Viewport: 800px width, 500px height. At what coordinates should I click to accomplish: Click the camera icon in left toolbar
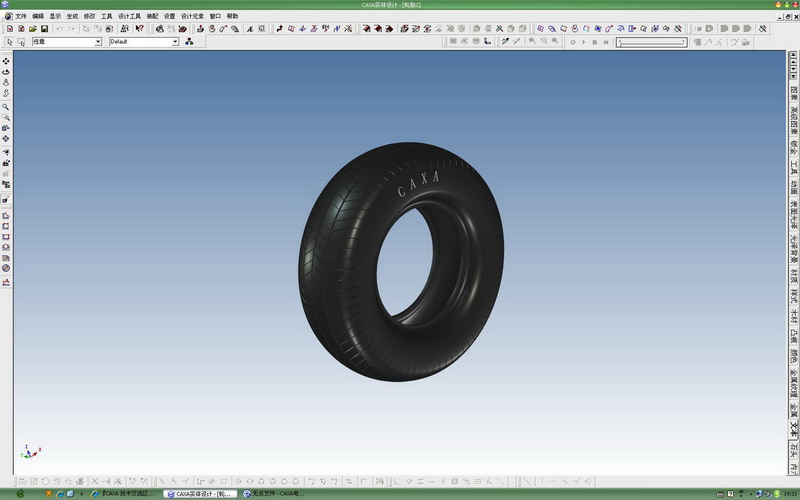pos(6,163)
